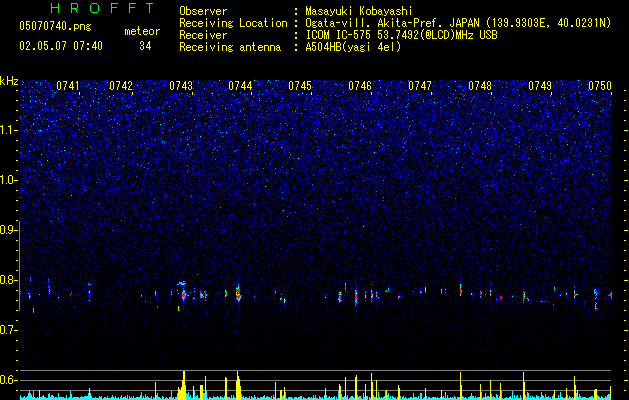Click the Observer label
The width and height of the screenshot is (629, 400).
[x=203, y=11]
